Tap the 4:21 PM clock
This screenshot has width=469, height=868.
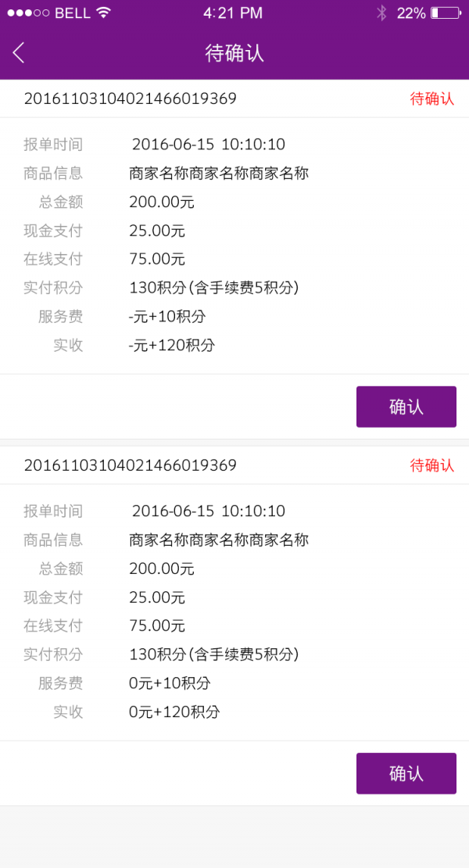[x=233, y=13]
